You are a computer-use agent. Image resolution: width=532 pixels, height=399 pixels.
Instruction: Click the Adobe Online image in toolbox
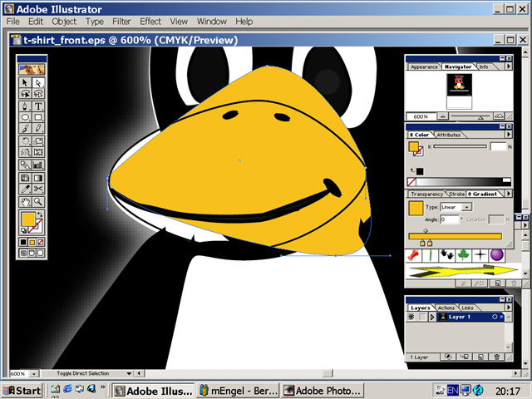(x=32, y=69)
